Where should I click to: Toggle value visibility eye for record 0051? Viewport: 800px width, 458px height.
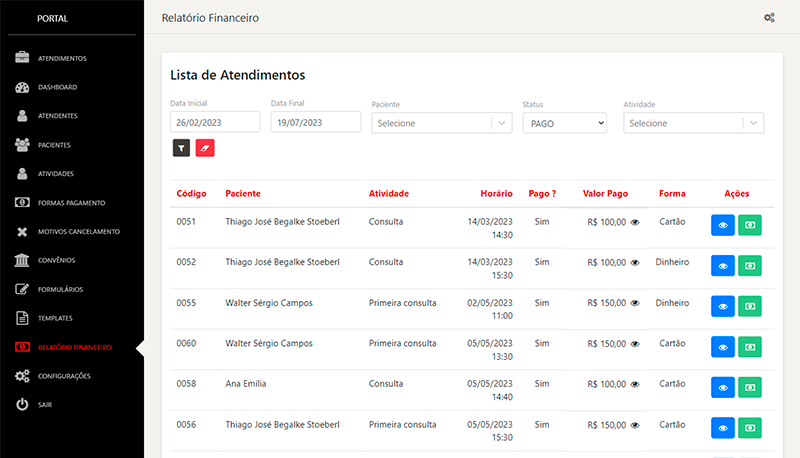click(x=635, y=222)
